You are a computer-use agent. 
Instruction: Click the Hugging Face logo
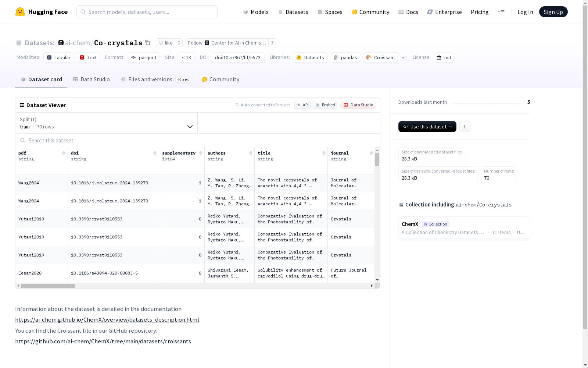pos(42,12)
